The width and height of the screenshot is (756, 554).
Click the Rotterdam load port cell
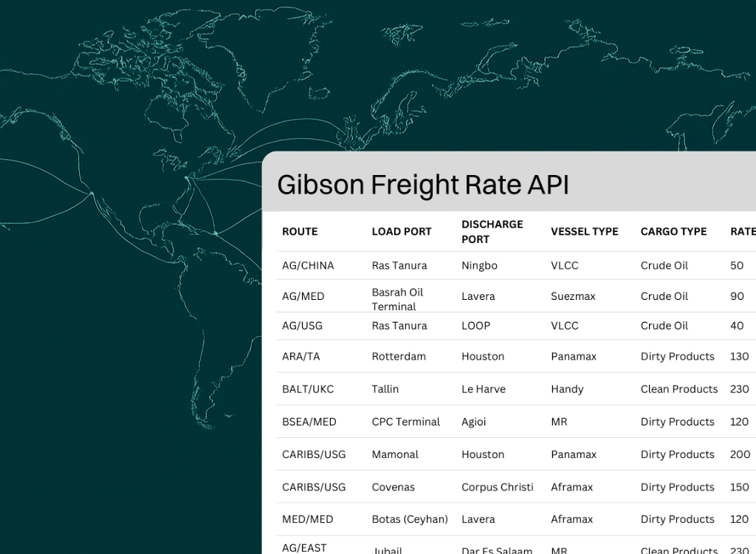[x=399, y=356]
